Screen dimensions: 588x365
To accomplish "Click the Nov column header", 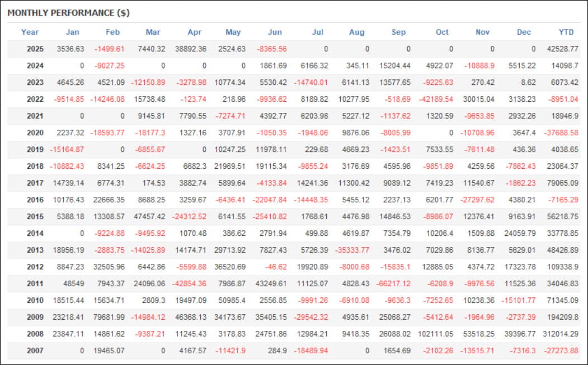I will (x=483, y=32).
